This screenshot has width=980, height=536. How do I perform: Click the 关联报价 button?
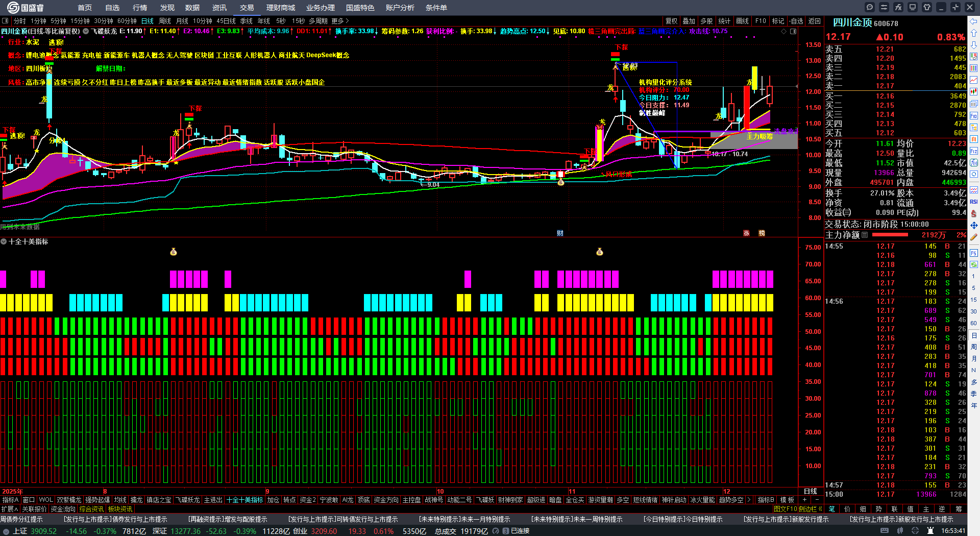click(34, 509)
